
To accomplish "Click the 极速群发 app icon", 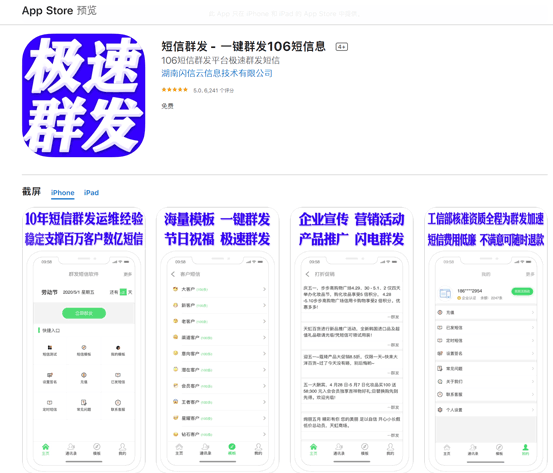I will click(x=84, y=95).
